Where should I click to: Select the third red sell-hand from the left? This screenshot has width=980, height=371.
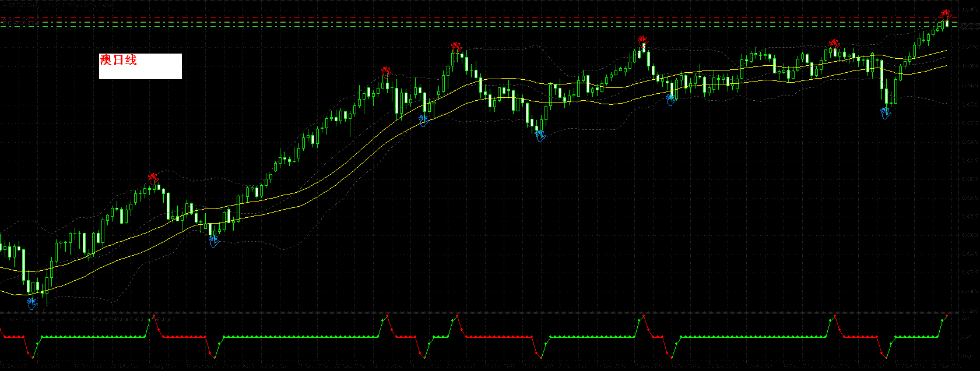coord(456,47)
